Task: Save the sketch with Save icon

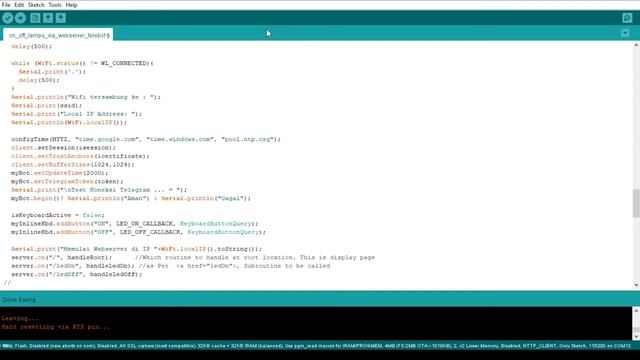Action: pyautogui.click(x=61, y=18)
